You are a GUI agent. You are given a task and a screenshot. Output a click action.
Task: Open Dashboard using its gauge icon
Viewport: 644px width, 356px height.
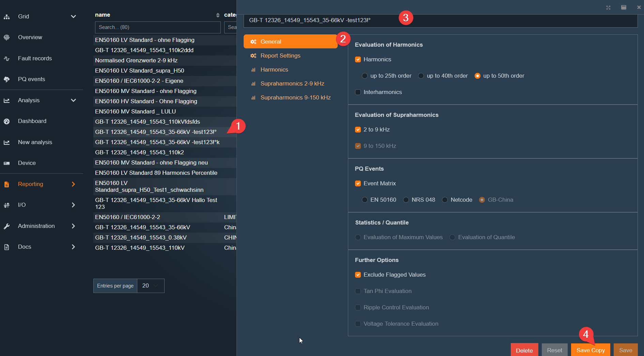[x=6, y=121]
